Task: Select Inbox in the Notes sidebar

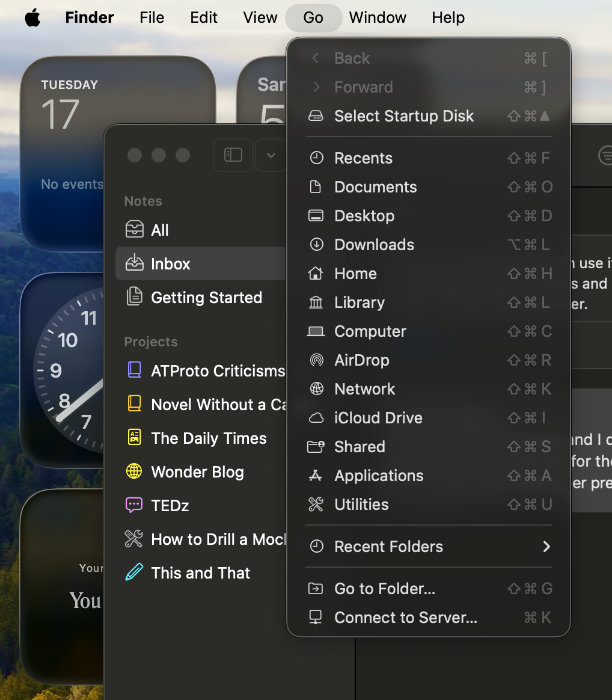Action: [x=201, y=263]
